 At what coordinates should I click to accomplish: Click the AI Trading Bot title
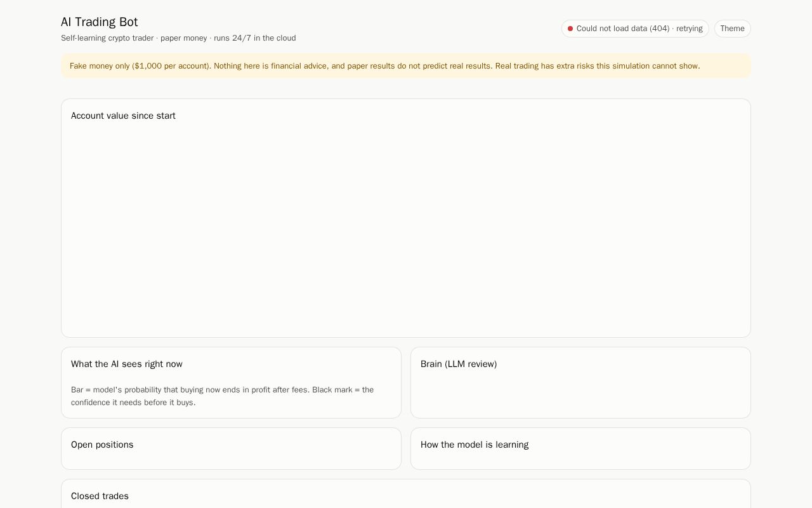[x=99, y=22]
